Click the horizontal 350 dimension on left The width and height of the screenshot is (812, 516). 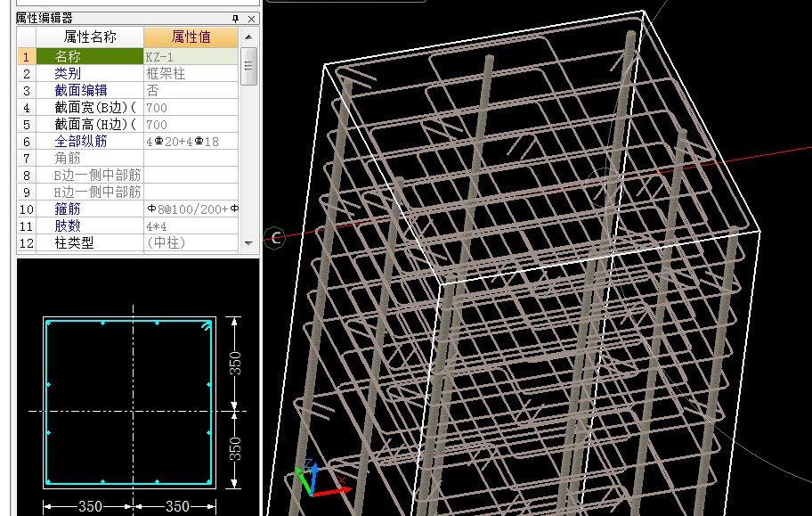click(90, 506)
